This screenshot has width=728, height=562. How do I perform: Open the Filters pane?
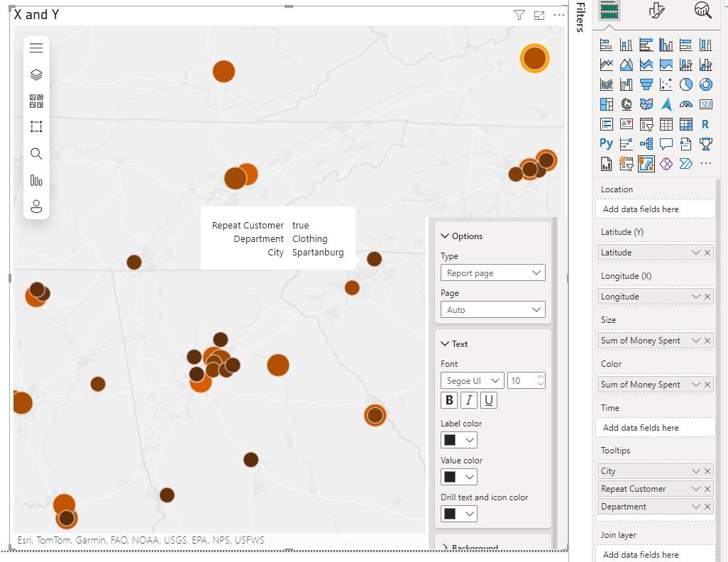coord(580,18)
